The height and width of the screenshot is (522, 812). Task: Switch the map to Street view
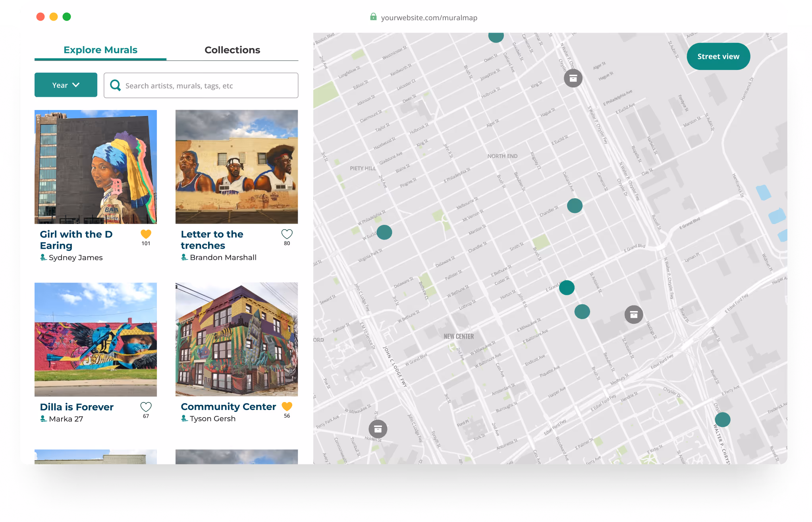tap(718, 56)
